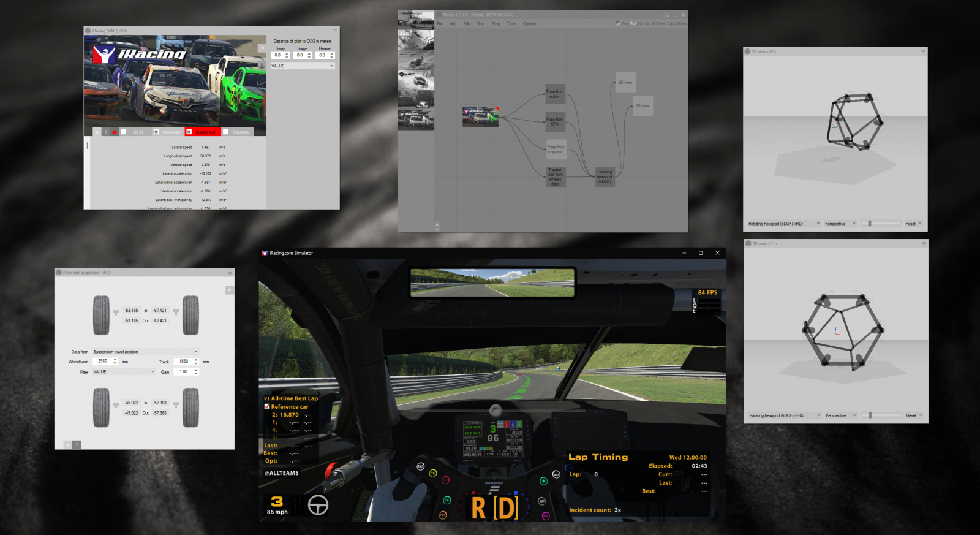Select iRacing thumbnail in Mover sidebar

click(x=416, y=120)
